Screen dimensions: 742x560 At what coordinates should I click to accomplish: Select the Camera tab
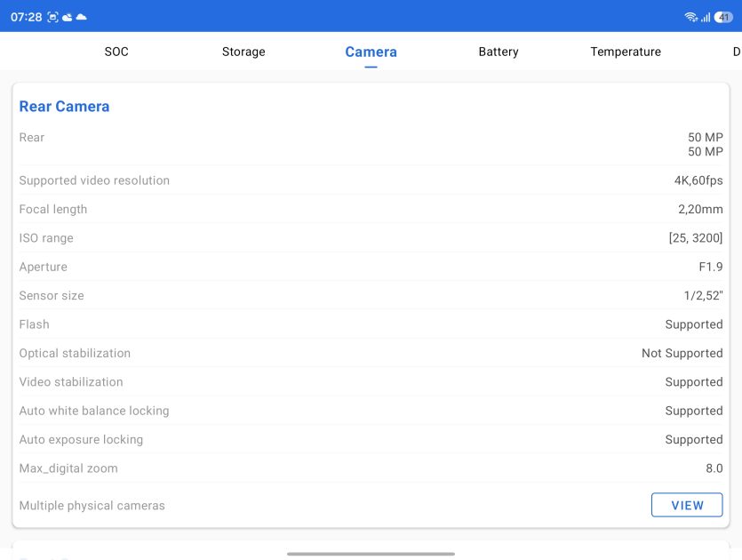coord(371,52)
